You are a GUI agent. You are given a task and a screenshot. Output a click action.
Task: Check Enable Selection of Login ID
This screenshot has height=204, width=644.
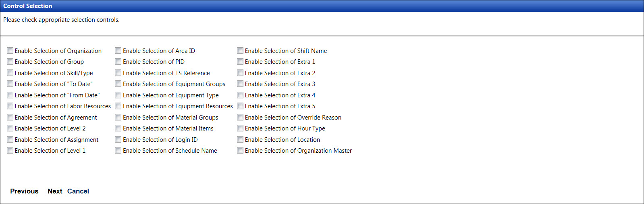118,140
